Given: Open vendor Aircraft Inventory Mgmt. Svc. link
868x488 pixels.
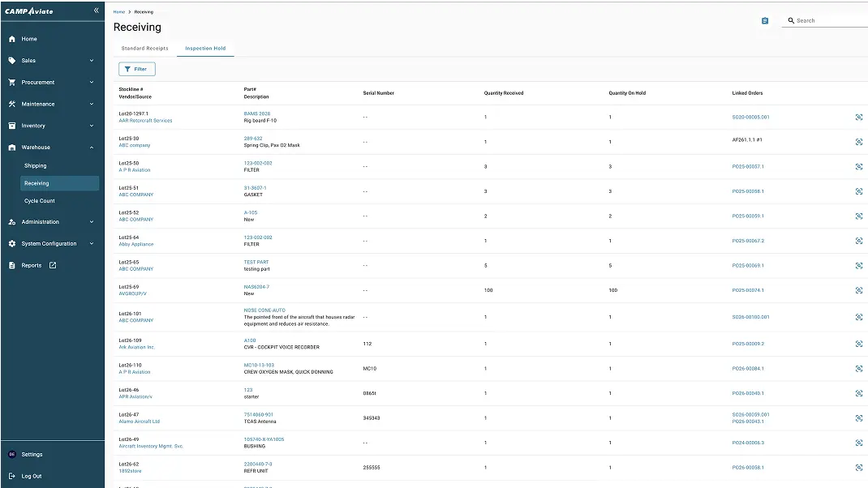Looking at the screenshot, I should coord(151,447).
